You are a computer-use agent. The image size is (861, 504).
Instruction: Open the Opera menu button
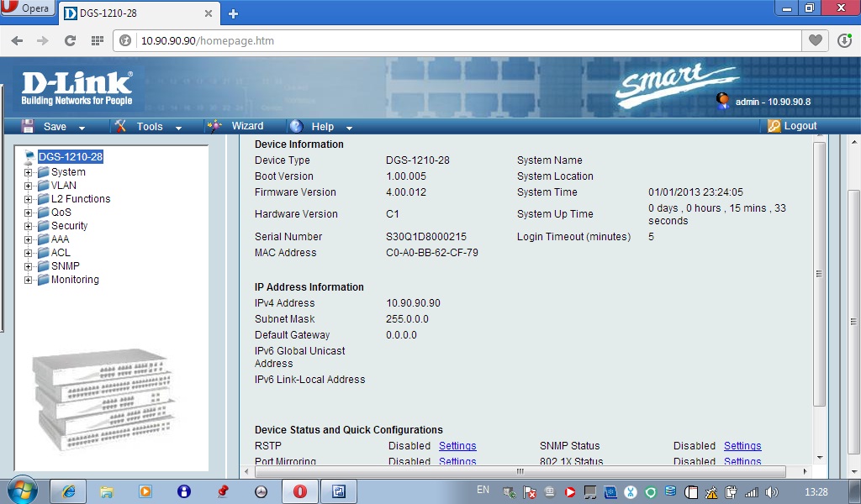27,8
